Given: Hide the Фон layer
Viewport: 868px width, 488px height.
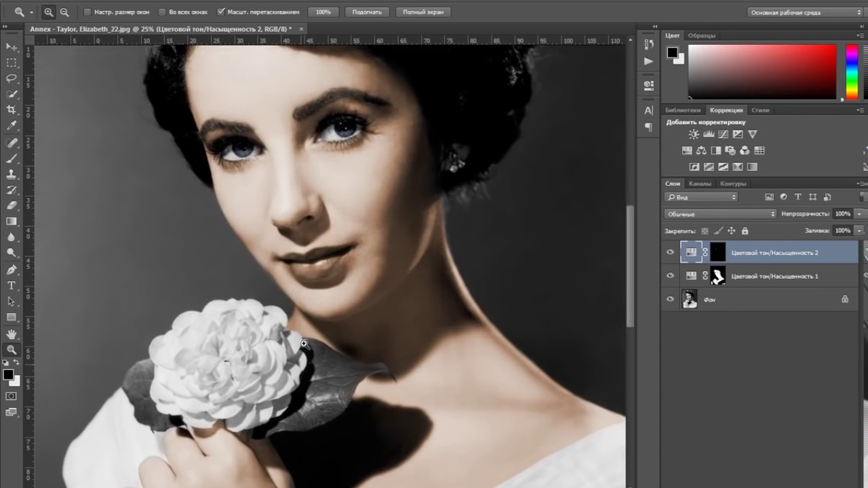Looking at the screenshot, I should (x=671, y=299).
